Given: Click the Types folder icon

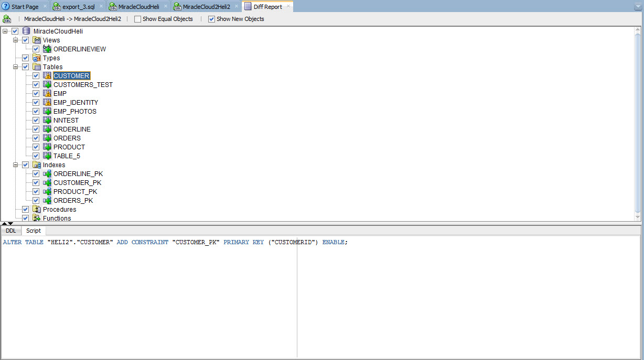Looking at the screenshot, I should coord(37,58).
